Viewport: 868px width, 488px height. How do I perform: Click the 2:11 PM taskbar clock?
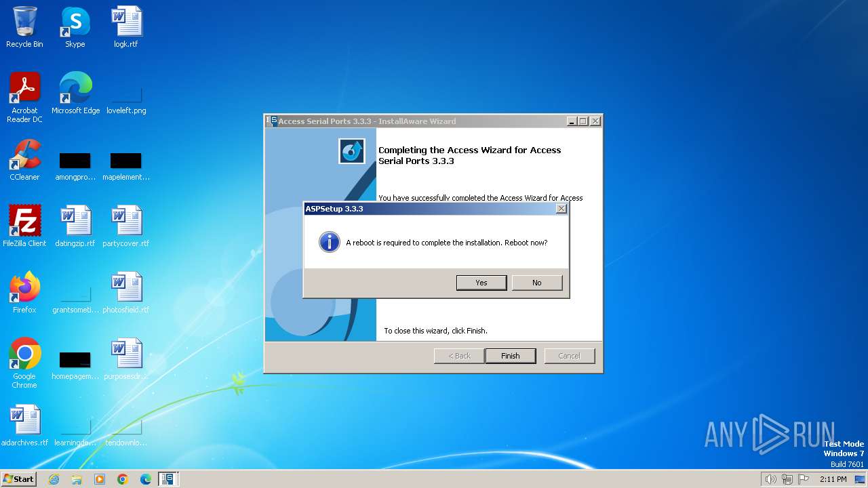[x=833, y=479]
